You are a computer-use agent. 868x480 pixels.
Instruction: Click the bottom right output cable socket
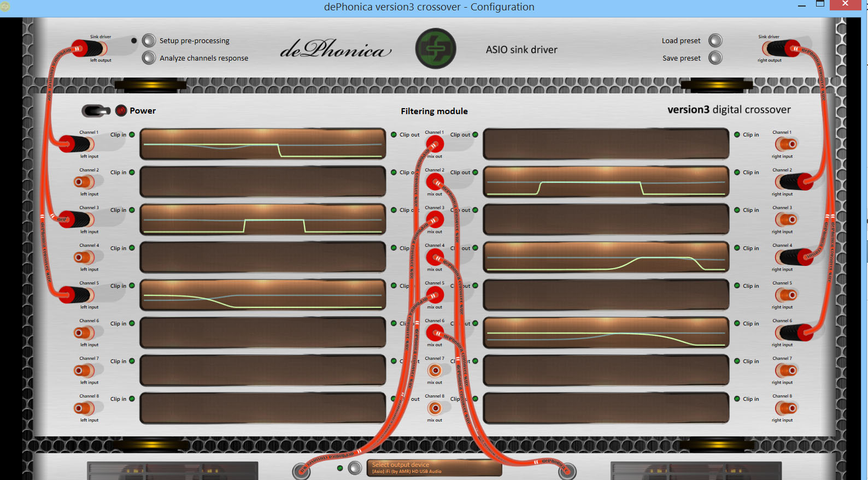pyautogui.click(x=567, y=470)
